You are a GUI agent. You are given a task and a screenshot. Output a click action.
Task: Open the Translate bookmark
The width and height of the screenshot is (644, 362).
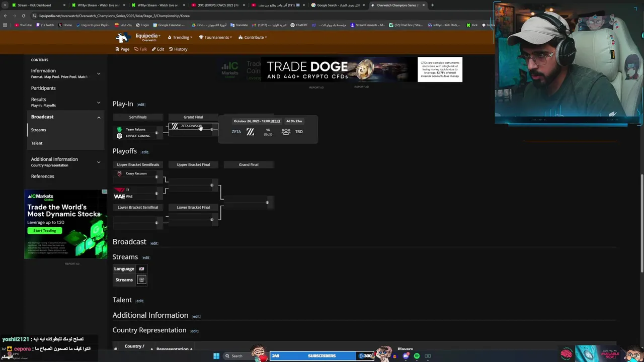pyautogui.click(x=239, y=25)
